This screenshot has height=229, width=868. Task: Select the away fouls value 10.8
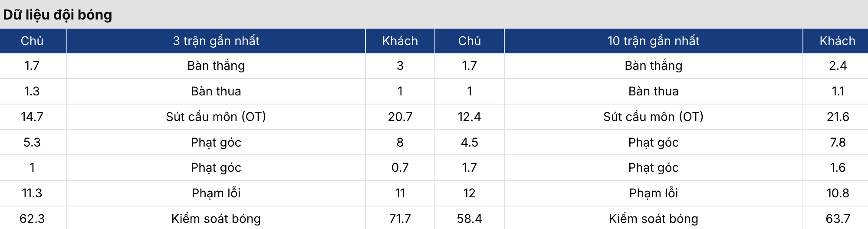coord(838,193)
